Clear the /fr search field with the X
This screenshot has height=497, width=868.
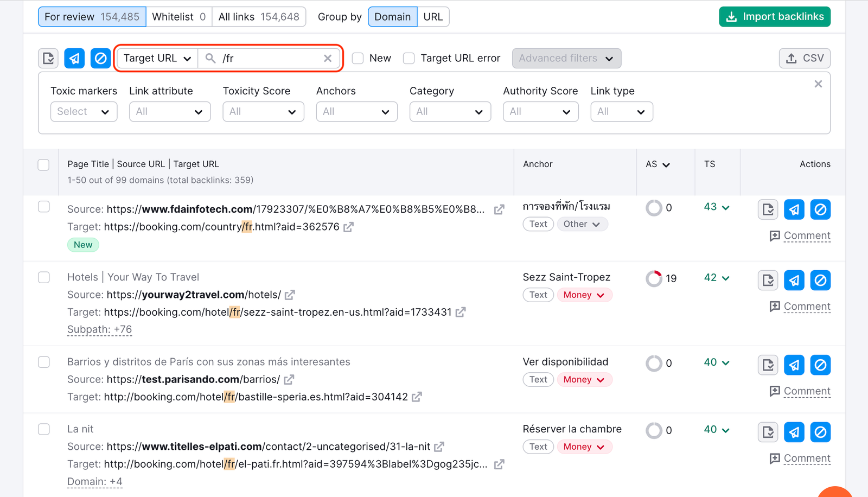click(x=328, y=58)
